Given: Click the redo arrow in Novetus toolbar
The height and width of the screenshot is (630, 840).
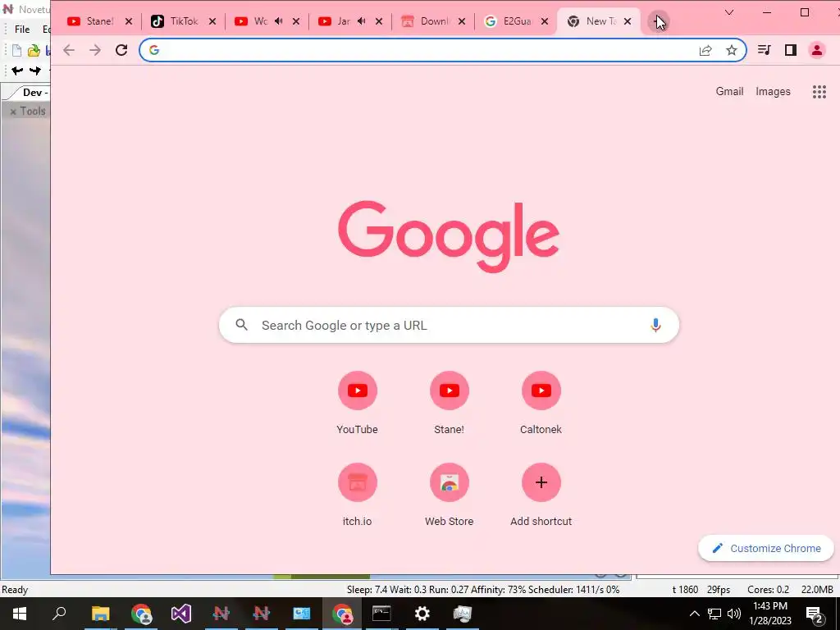Looking at the screenshot, I should (x=34, y=71).
